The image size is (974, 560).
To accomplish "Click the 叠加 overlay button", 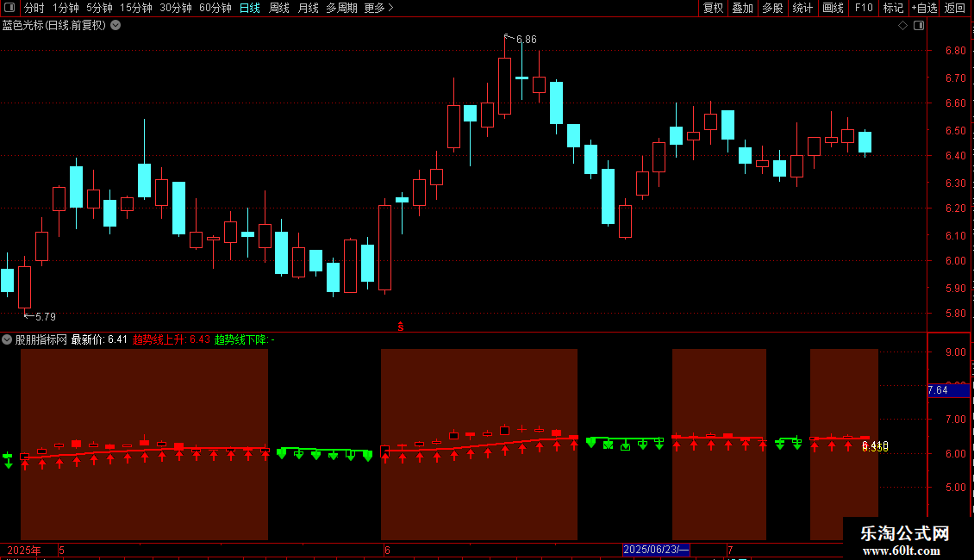I will (x=742, y=8).
